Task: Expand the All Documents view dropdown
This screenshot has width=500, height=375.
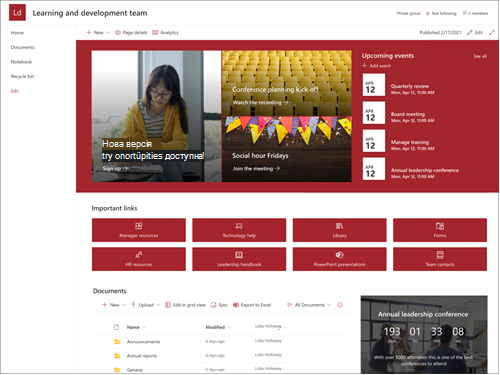Action: (309, 305)
